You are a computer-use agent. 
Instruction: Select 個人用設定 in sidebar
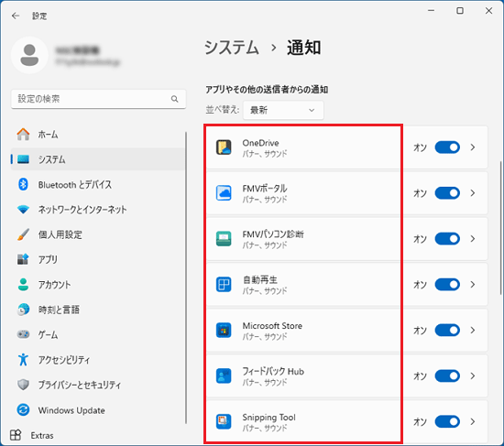tap(98, 234)
